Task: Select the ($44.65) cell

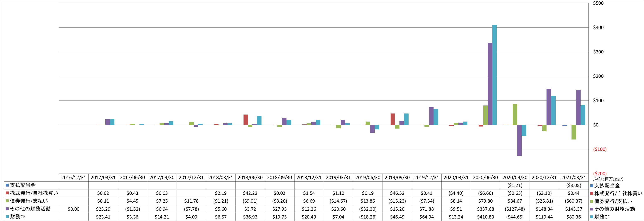Action: click(x=515, y=217)
